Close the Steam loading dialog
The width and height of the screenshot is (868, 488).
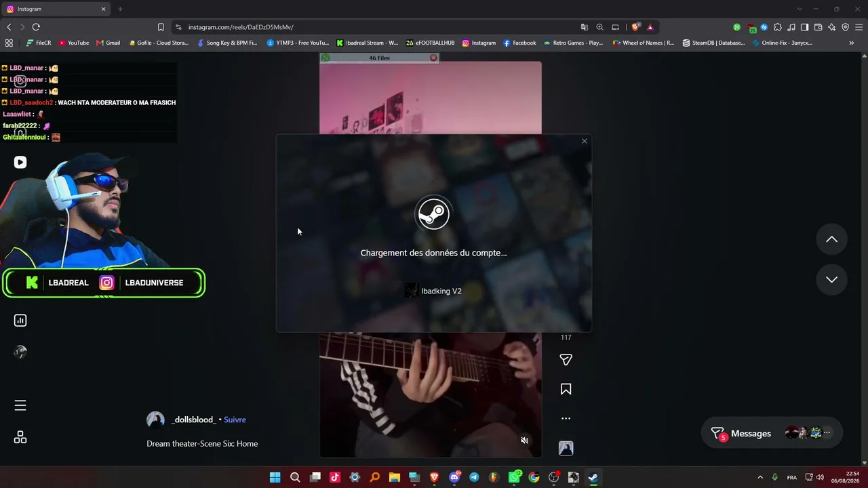pos(585,141)
